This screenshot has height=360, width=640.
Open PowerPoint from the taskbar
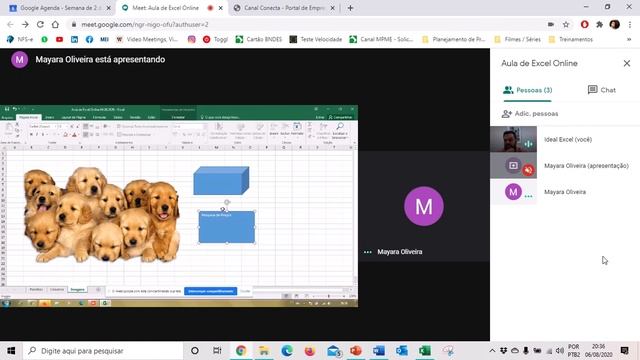click(356, 351)
